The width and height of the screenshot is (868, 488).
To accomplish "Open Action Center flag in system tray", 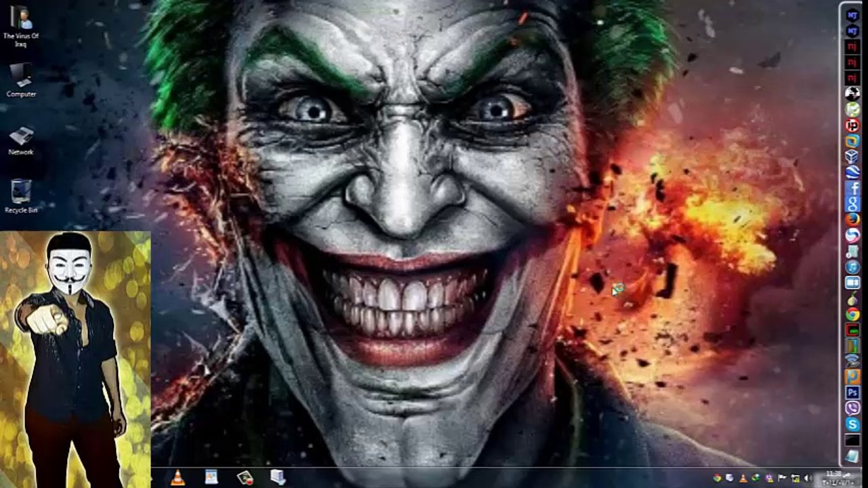I will 782,478.
